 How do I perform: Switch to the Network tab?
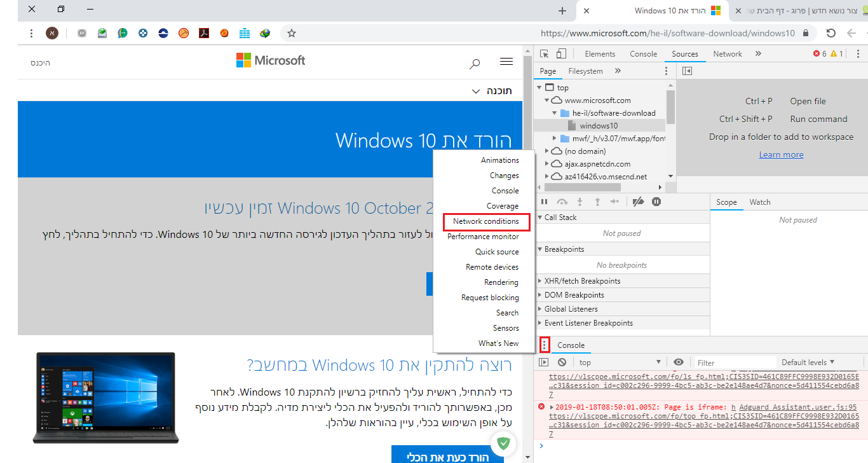(x=728, y=54)
